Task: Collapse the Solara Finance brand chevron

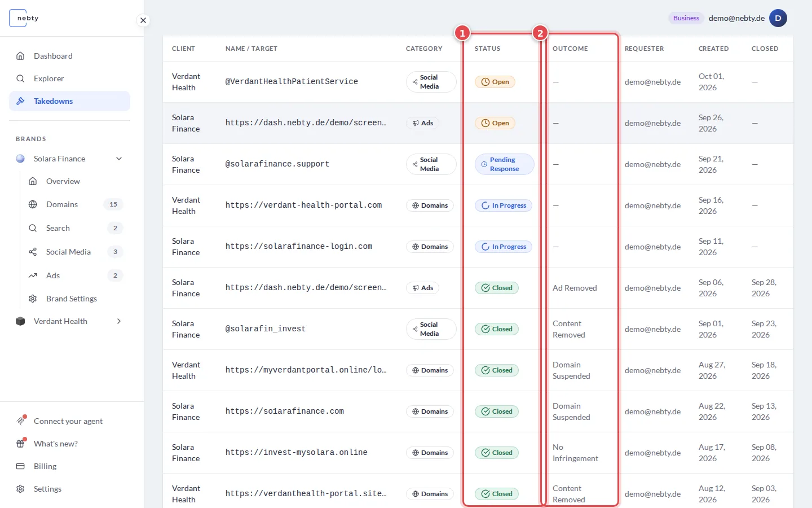Action: pyautogui.click(x=119, y=159)
